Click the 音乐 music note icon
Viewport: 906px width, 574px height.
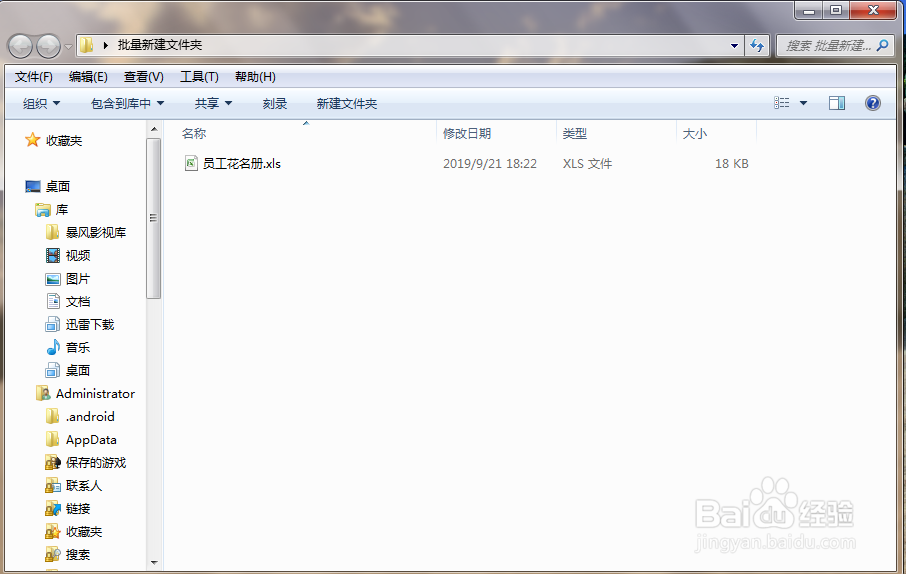tap(53, 347)
